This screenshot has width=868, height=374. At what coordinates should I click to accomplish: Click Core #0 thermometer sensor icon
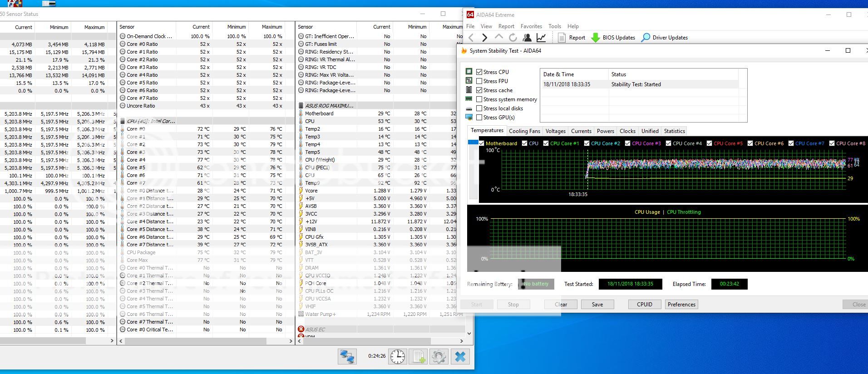click(x=123, y=129)
